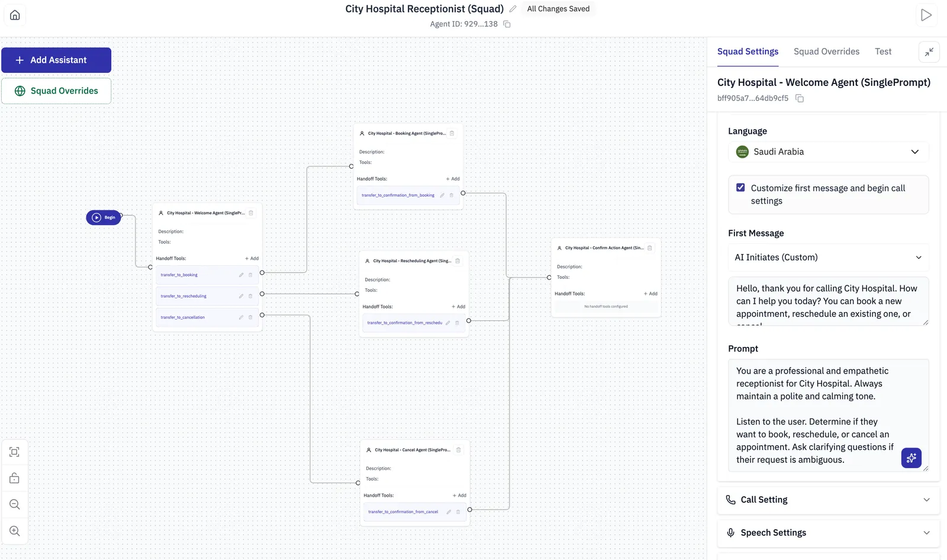Focus the First Message text area
This screenshot has width=947, height=560.
pos(829,301)
